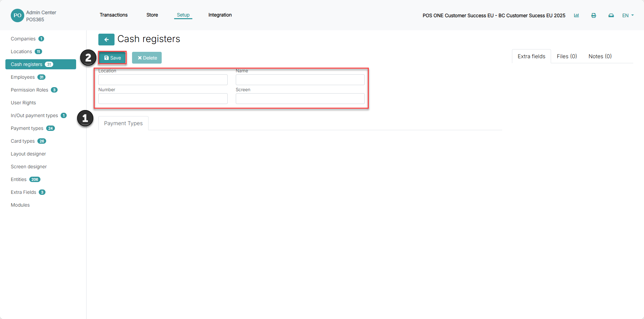This screenshot has width=644, height=319.
Task: Open the Transactions menu
Action: [114, 15]
